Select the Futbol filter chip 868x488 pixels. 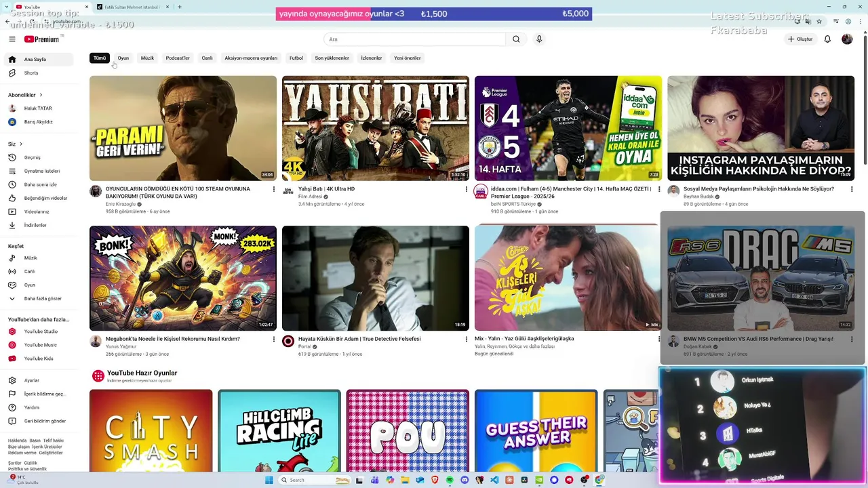[296, 58]
